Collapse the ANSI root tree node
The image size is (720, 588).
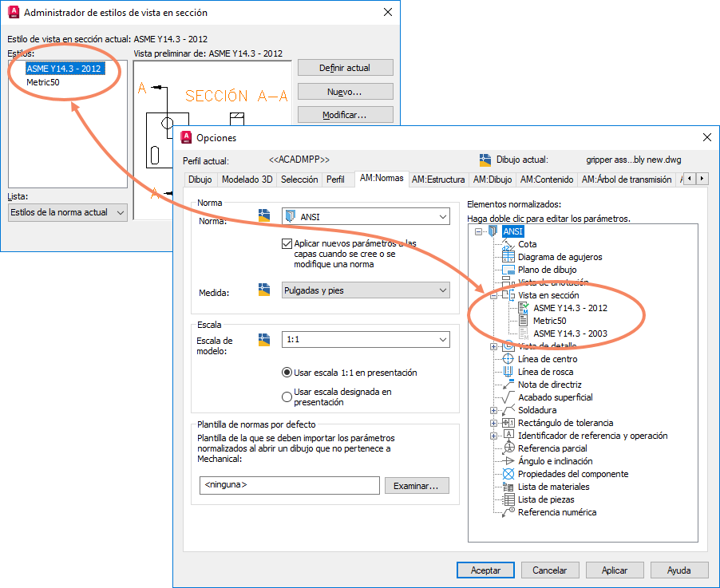tap(478, 231)
